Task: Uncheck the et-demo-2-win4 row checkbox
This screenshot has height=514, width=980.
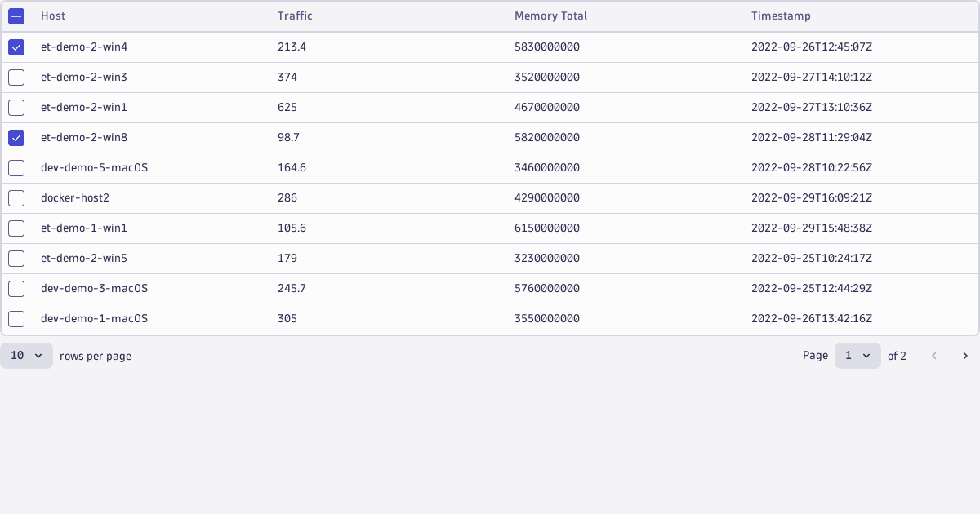Action: [16, 47]
